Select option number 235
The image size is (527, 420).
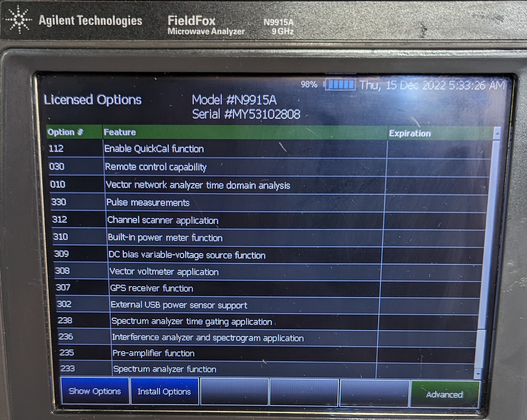coord(67,352)
